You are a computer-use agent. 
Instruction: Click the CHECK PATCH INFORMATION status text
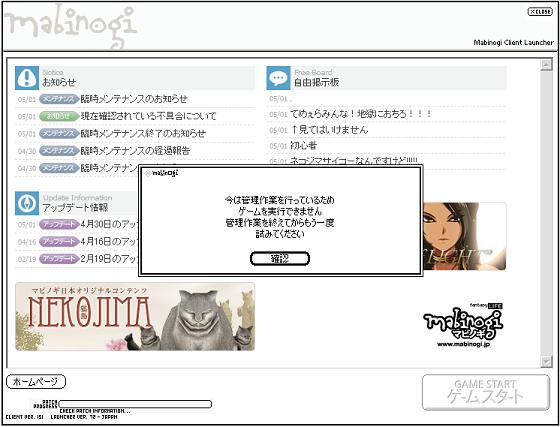pos(95,411)
